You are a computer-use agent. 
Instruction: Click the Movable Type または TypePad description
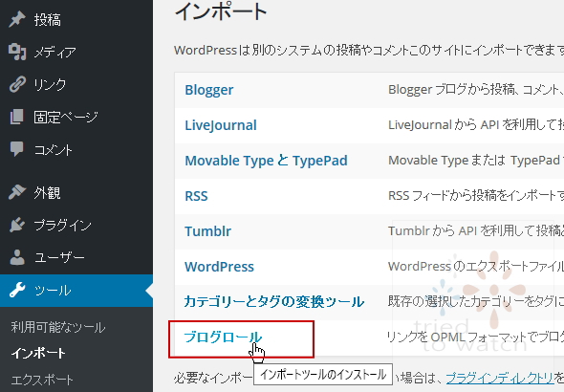[x=476, y=160]
